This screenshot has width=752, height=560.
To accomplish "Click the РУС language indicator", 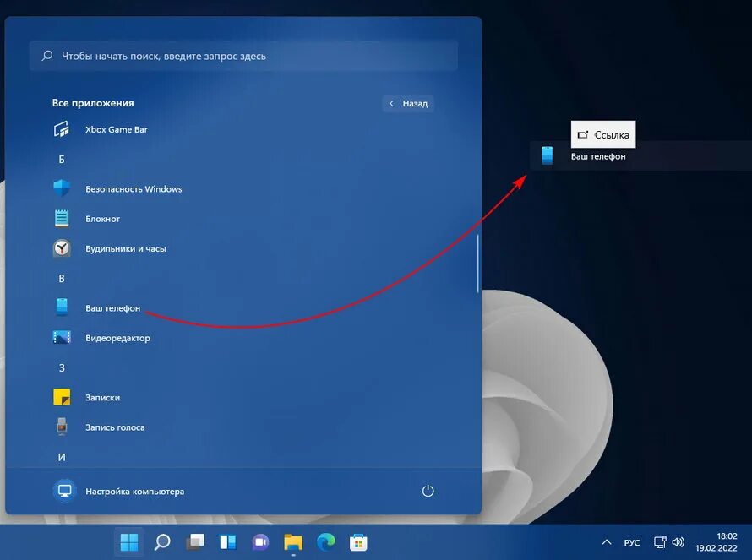I will (x=632, y=542).
